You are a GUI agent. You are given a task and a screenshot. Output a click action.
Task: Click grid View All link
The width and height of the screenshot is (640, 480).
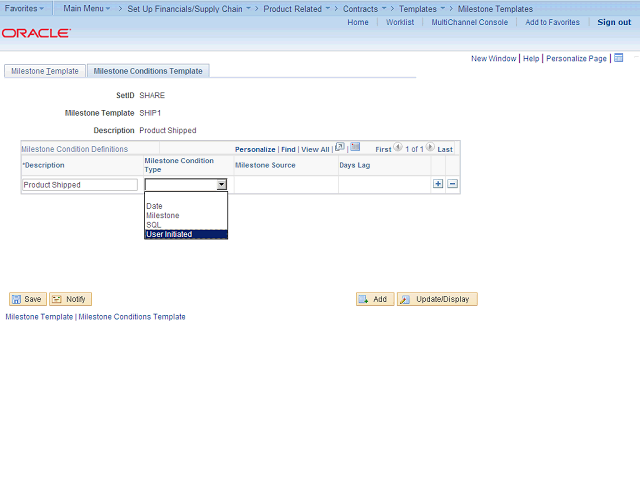coord(315,149)
